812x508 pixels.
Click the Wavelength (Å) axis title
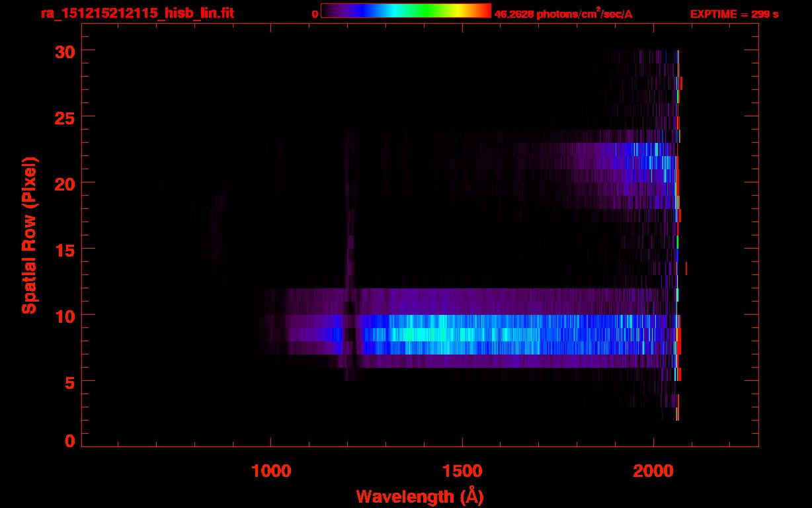coord(420,496)
